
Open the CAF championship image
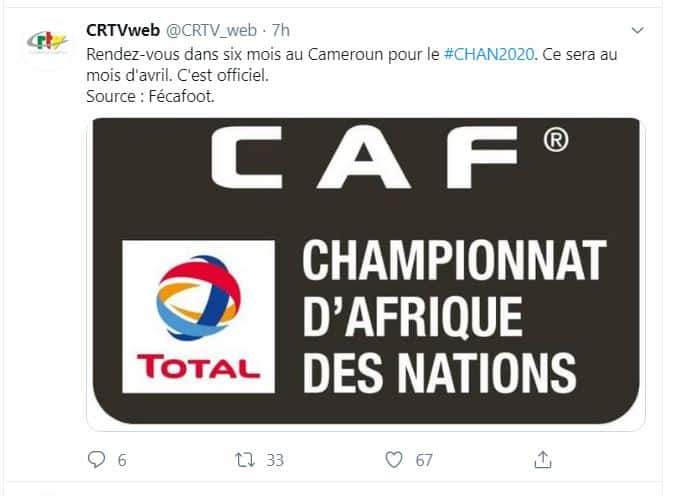click(366, 272)
